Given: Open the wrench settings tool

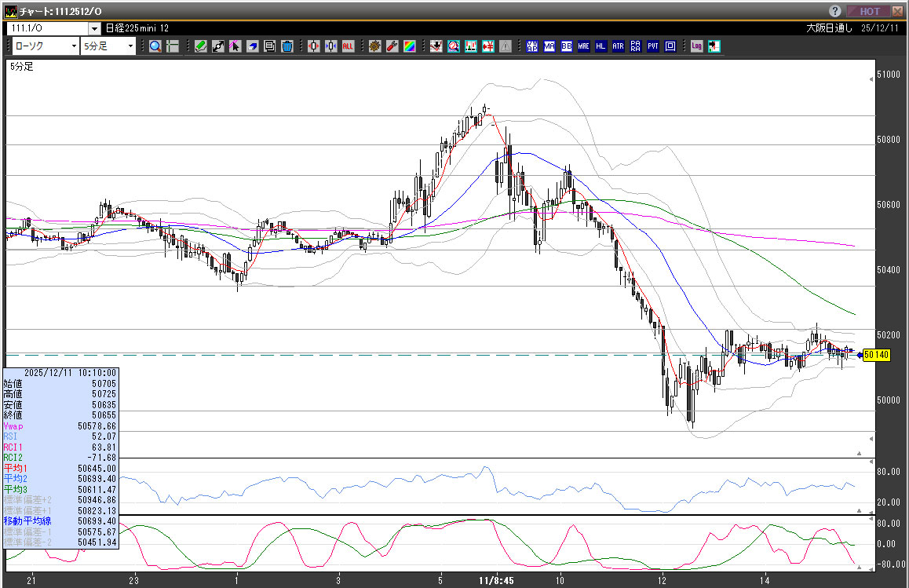Looking at the screenshot, I should tap(392, 46).
